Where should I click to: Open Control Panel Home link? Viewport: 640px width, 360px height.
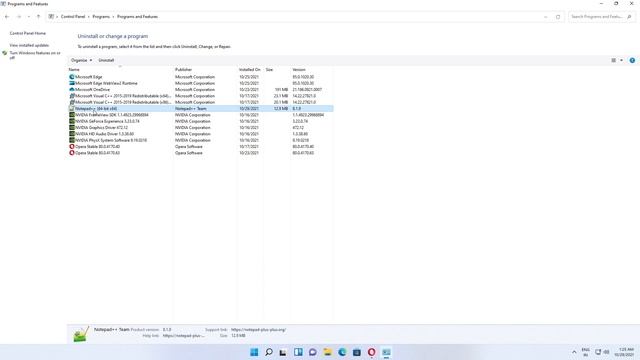coord(28,33)
